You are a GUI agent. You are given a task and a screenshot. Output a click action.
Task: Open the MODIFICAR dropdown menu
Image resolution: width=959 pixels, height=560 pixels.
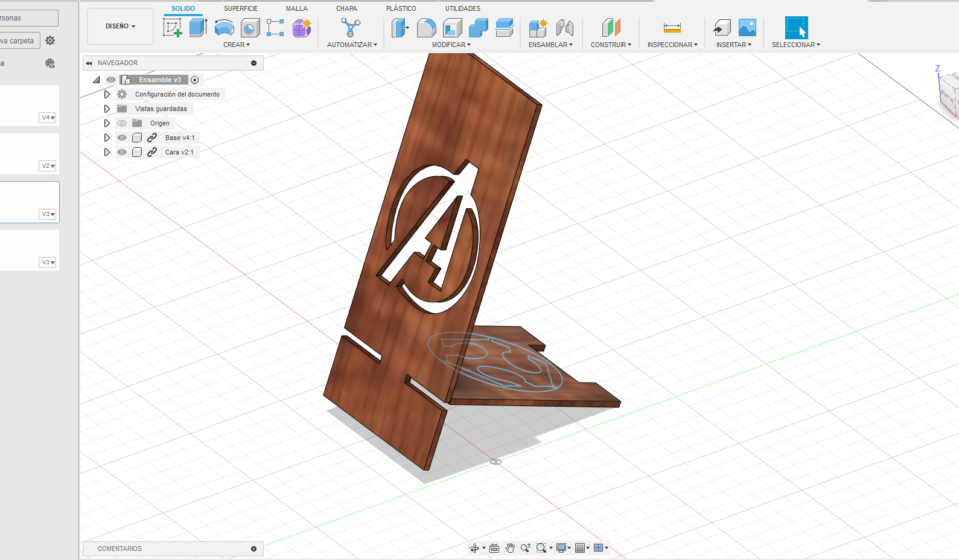pyautogui.click(x=451, y=45)
